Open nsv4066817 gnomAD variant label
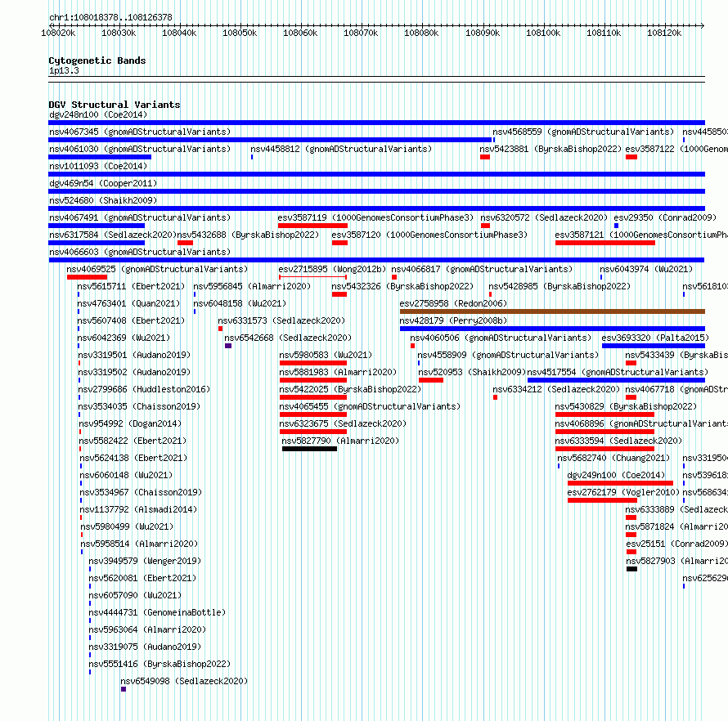728x721 pixels. pyautogui.click(x=482, y=269)
